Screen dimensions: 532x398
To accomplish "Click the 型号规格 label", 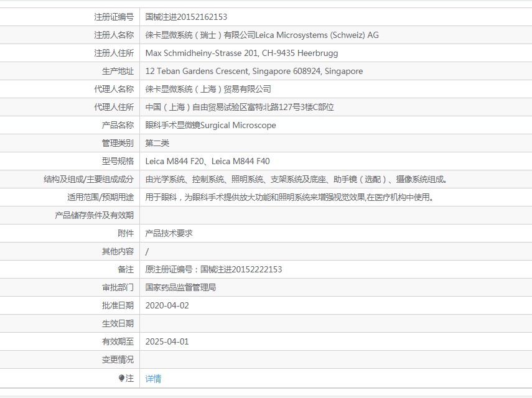I will (x=118, y=161).
